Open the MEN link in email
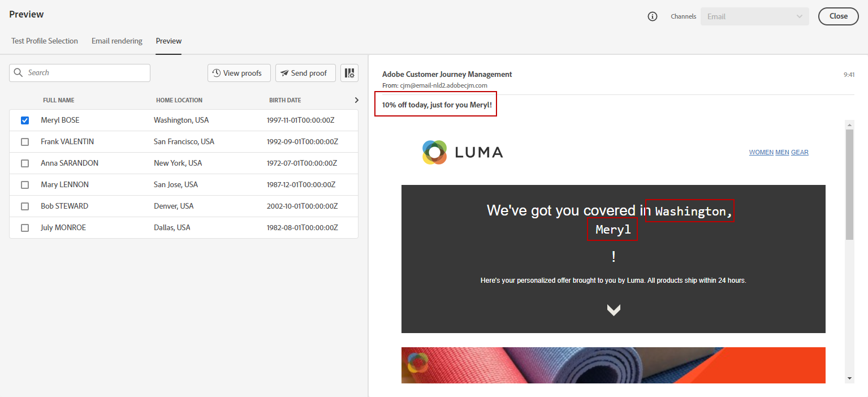Image resolution: width=868 pixels, height=397 pixels. (x=782, y=152)
